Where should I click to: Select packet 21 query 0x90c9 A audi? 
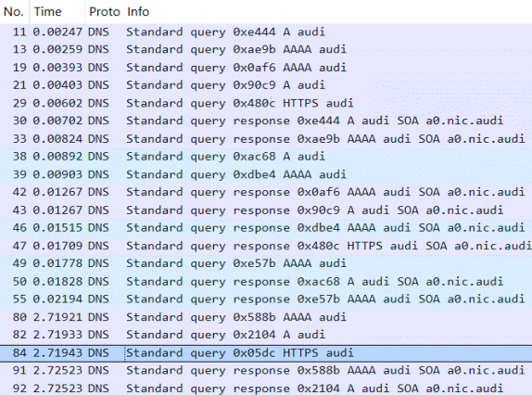pos(266,85)
